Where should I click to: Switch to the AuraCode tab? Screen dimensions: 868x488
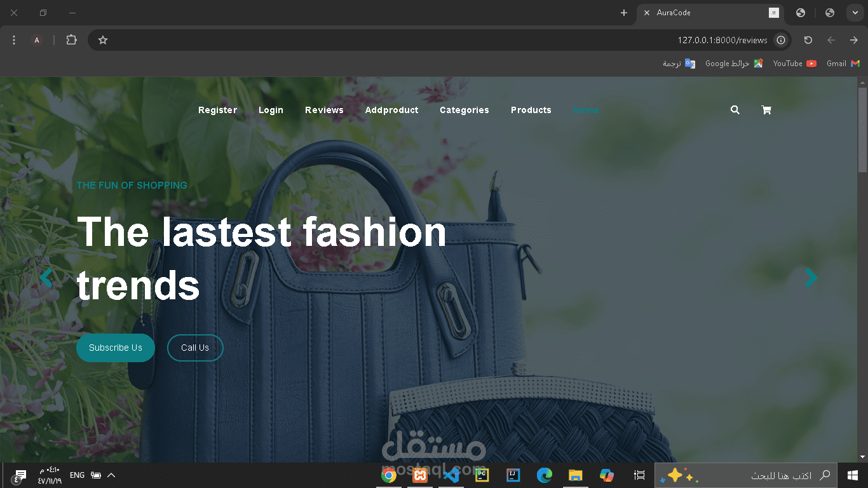[710, 13]
